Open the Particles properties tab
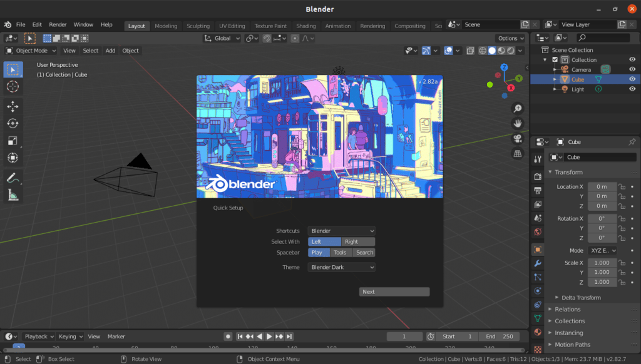This screenshot has width=641, height=364. tap(538, 278)
